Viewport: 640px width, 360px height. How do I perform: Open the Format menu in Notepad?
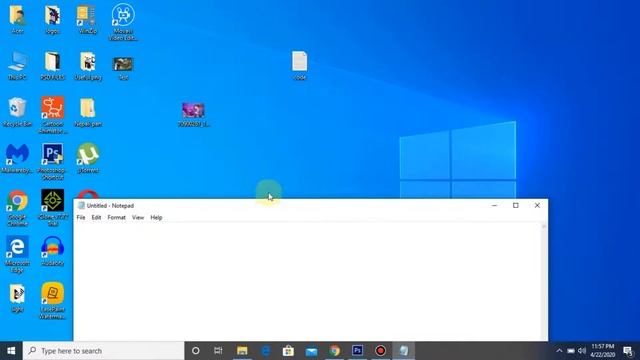[x=117, y=218]
